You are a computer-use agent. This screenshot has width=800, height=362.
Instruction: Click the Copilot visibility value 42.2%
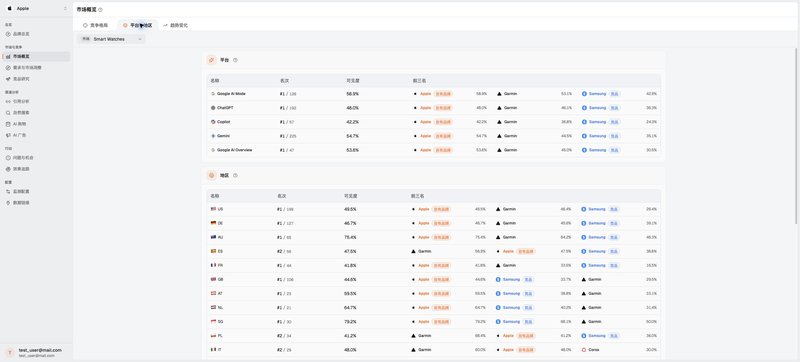353,122
